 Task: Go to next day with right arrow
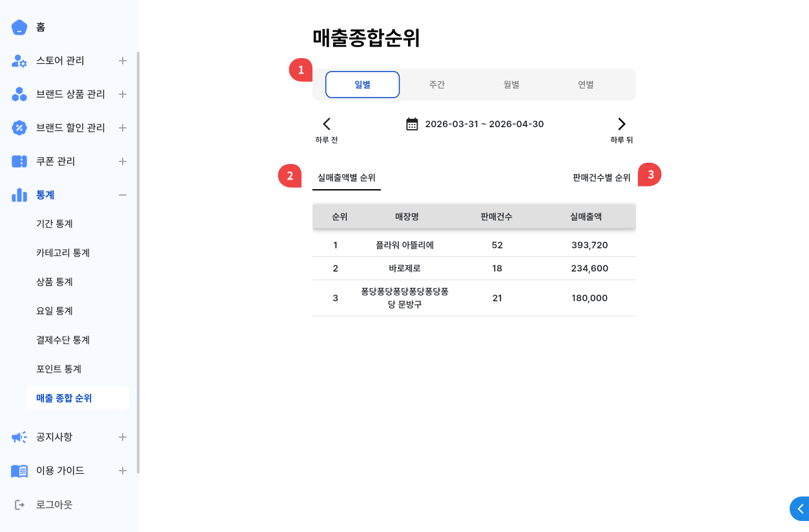pos(621,124)
